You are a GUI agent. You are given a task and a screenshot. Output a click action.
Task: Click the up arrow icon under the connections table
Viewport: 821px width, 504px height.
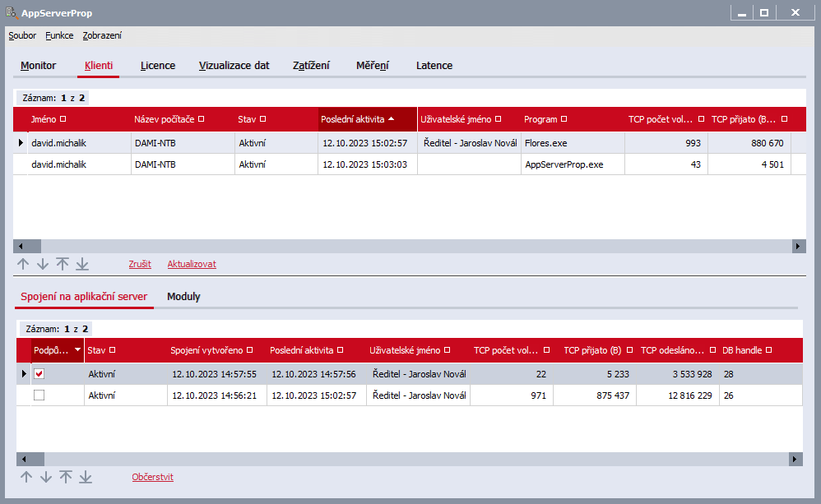click(x=26, y=477)
